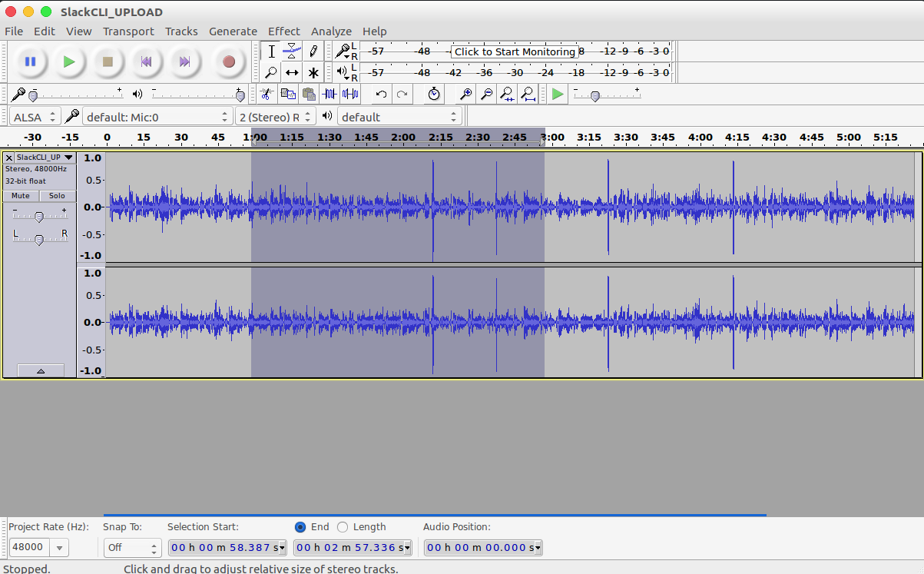
Task: Activate the Multi-tool asterisk icon
Action: coord(313,73)
